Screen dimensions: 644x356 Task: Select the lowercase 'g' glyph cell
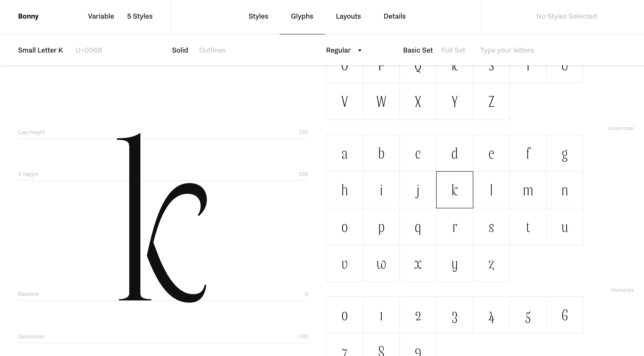click(x=565, y=153)
